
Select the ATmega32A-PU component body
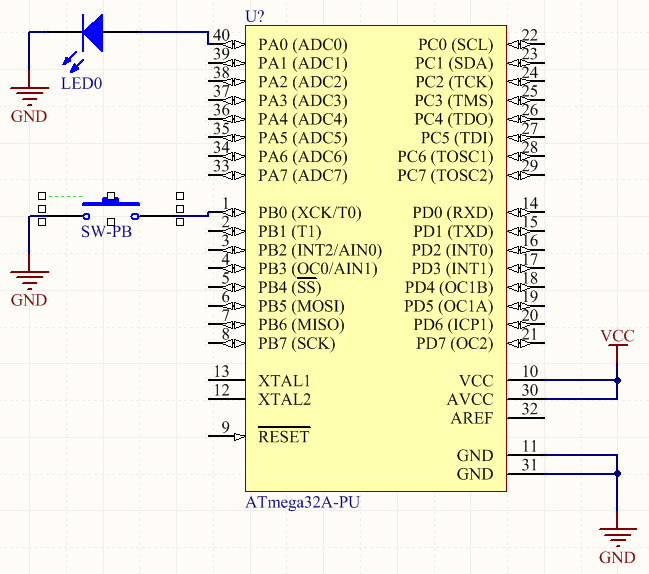(x=376, y=259)
